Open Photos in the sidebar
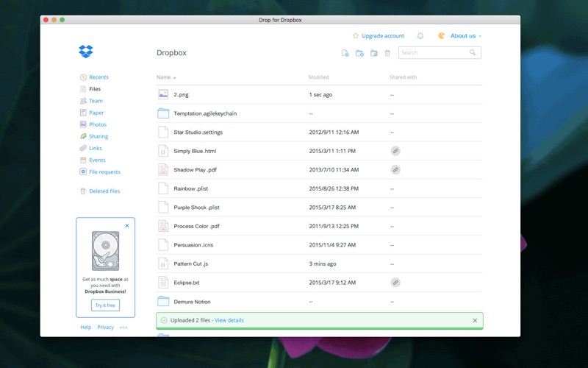The image size is (588, 368). [x=98, y=124]
